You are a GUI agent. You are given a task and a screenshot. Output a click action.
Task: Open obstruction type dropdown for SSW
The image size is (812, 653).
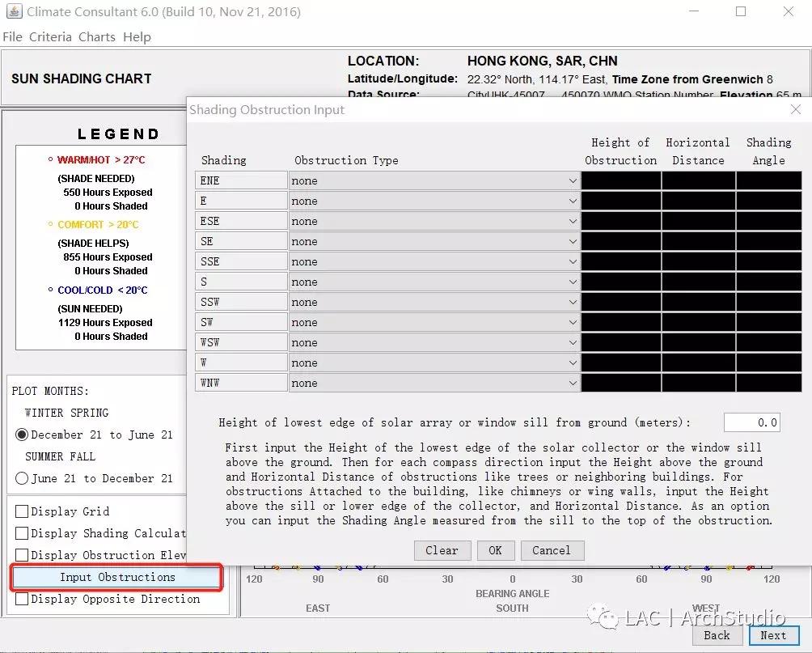434,302
